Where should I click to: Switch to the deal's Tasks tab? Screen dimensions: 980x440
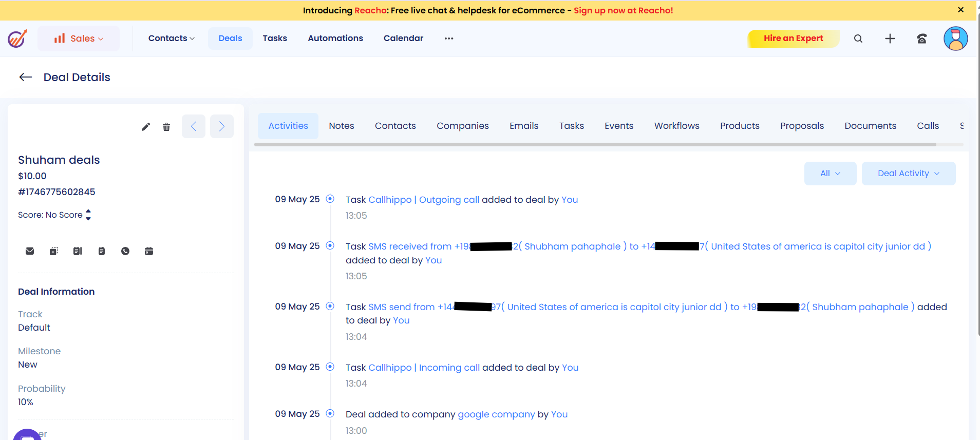[x=572, y=126]
